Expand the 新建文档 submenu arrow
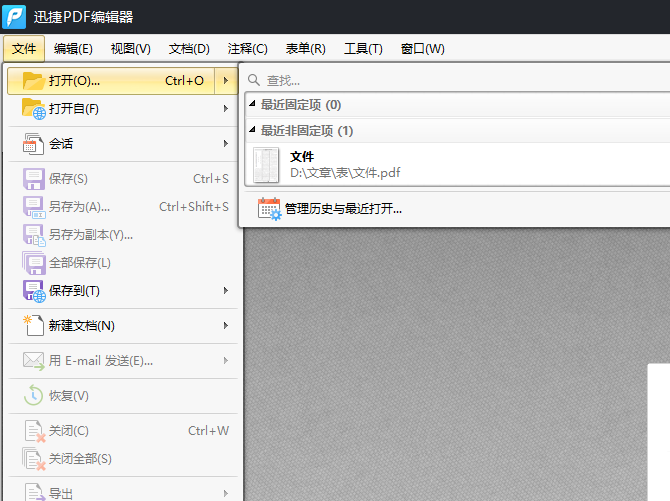 (226, 326)
